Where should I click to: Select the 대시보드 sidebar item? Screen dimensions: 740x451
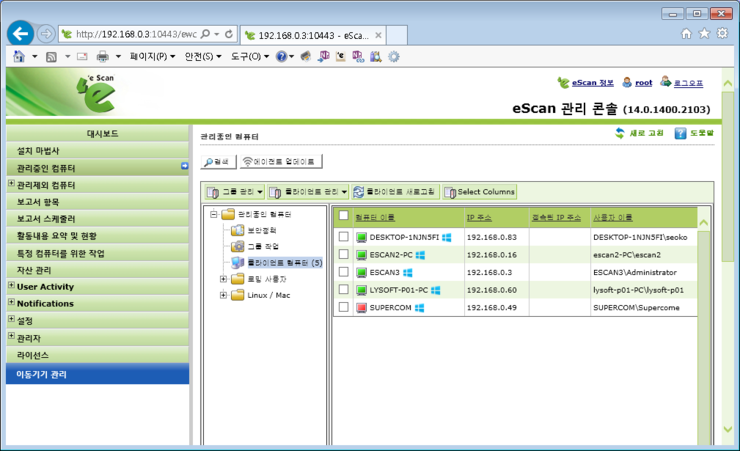pos(98,134)
